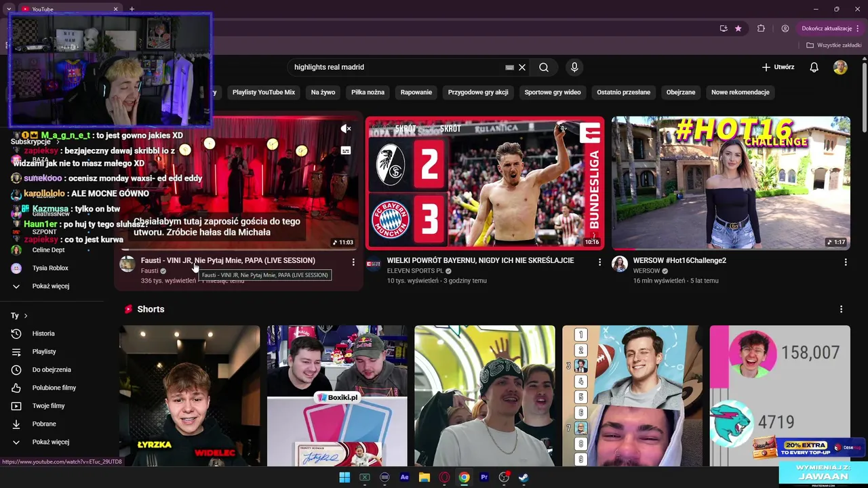Open Steam from the taskbar
The width and height of the screenshot is (868, 488).
(524, 477)
